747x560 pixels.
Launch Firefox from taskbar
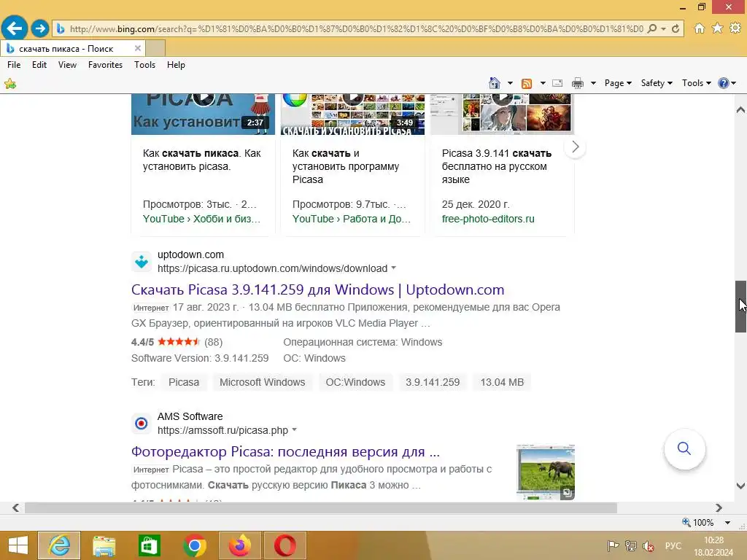tap(239, 545)
